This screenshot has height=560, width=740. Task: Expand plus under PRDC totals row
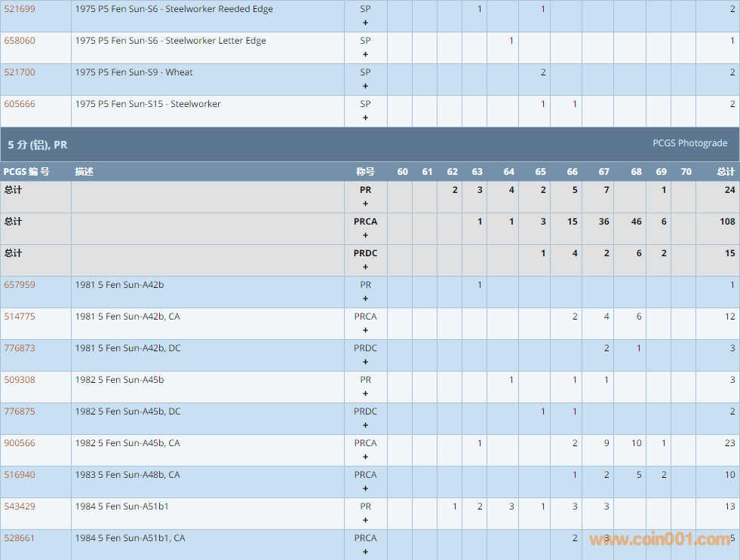tap(366, 267)
